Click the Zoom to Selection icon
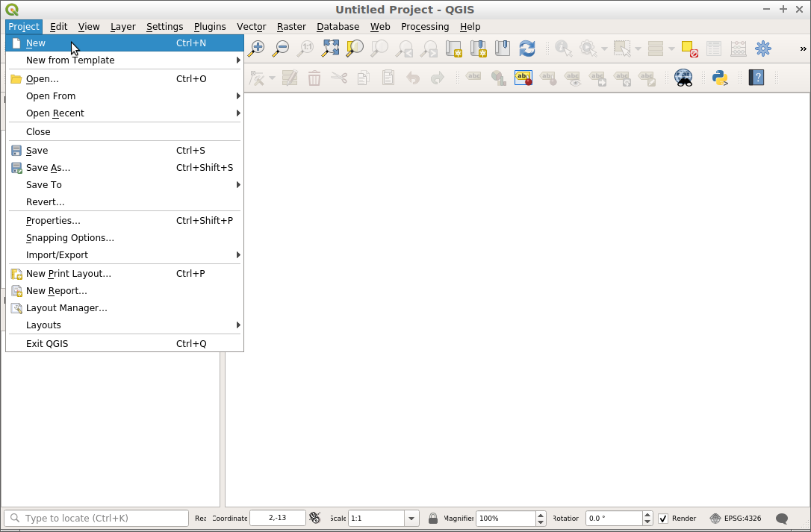This screenshot has height=532, width=811. coord(355,48)
